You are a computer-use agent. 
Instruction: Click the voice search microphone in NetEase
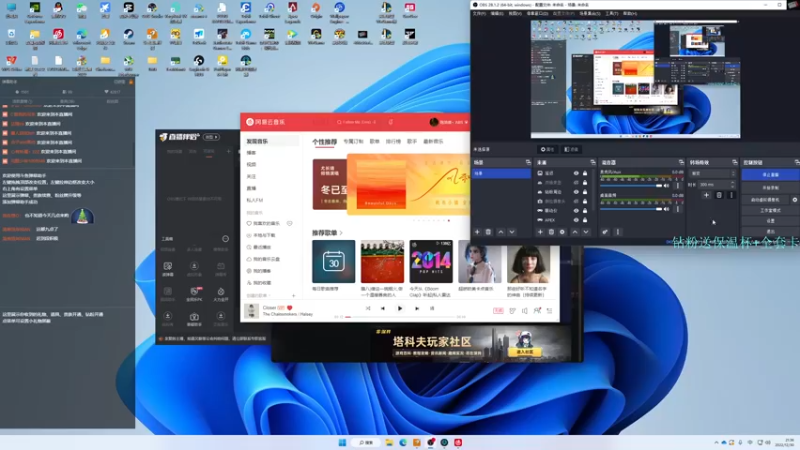pyautogui.click(x=391, y=122)
